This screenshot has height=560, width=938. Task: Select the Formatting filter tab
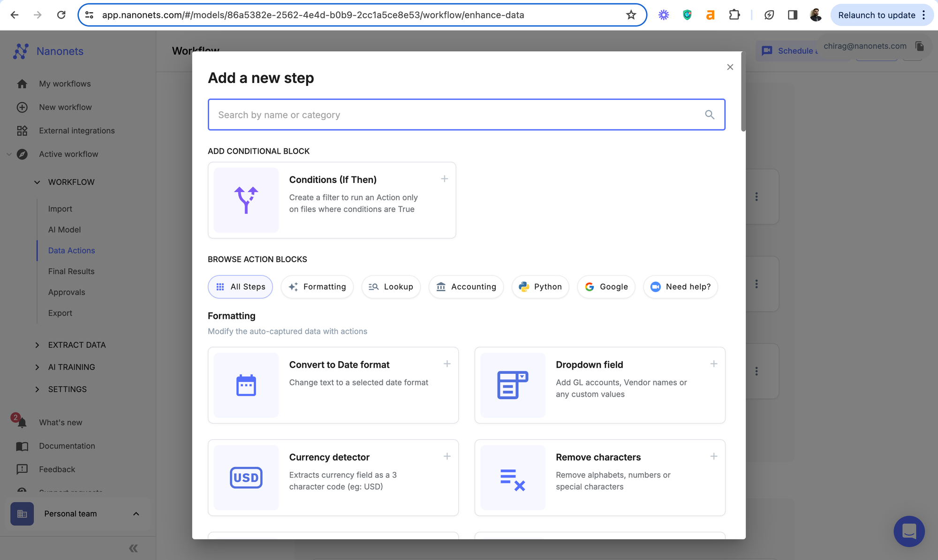tap(317, 287)
